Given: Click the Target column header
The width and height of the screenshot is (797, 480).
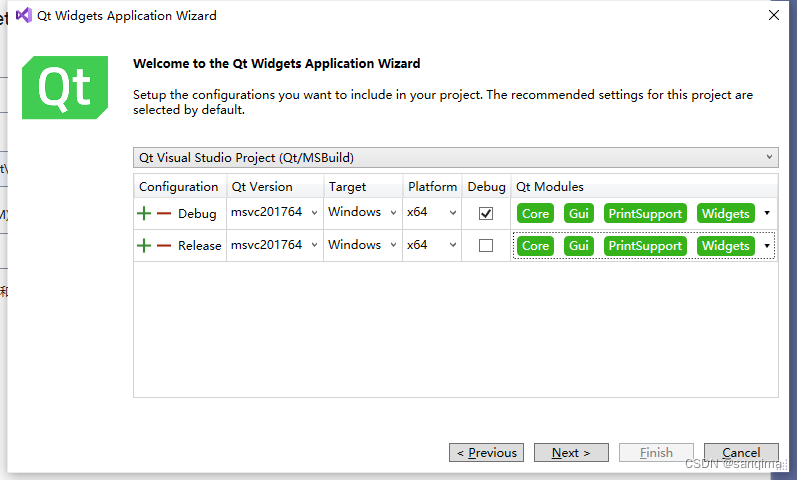Looking at the screenshot, I should [363, 187].
